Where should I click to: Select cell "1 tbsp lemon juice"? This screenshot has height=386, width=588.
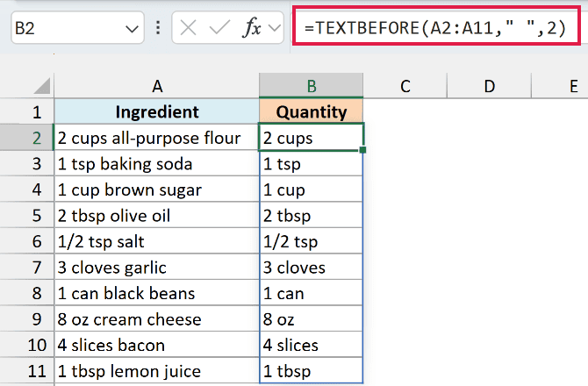coord(157,370)
